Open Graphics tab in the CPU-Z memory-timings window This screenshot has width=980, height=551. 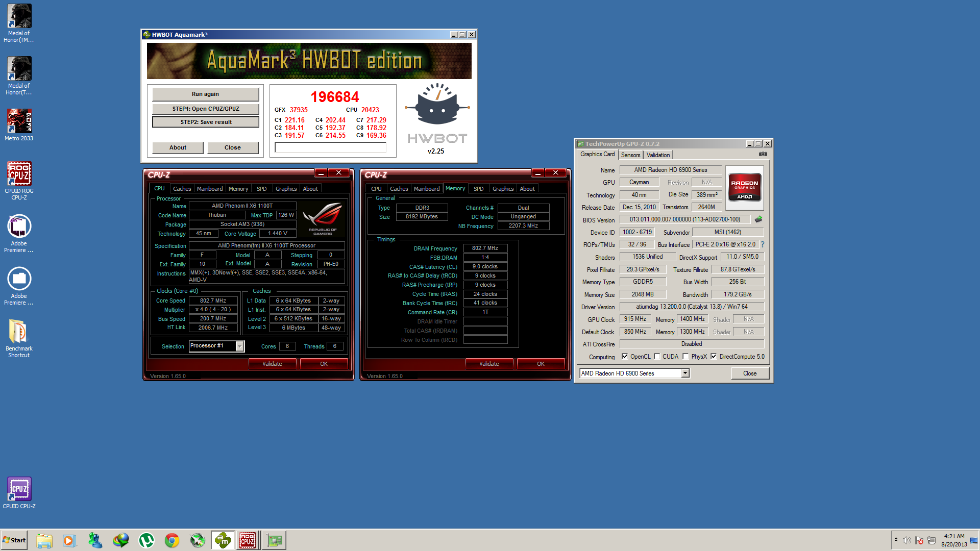click(503, 189)
